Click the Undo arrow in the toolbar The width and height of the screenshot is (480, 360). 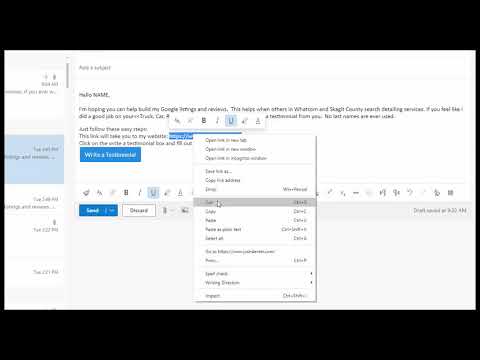coord(410,193)
